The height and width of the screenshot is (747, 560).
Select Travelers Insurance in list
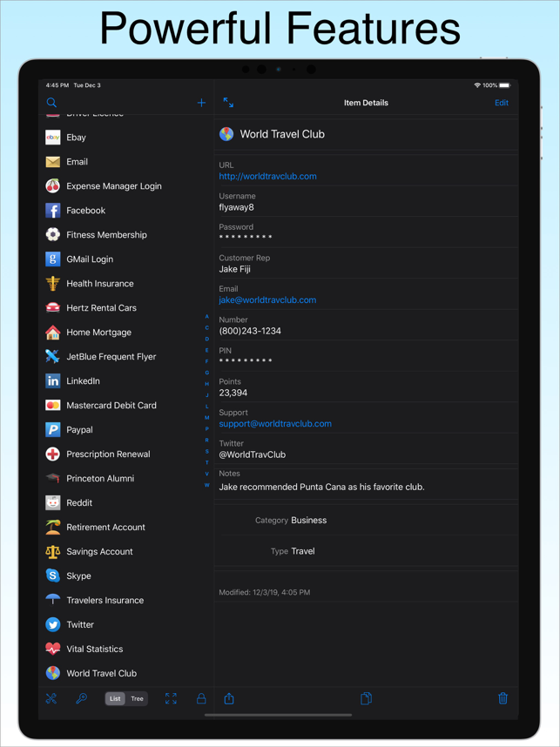click(125, 600)
